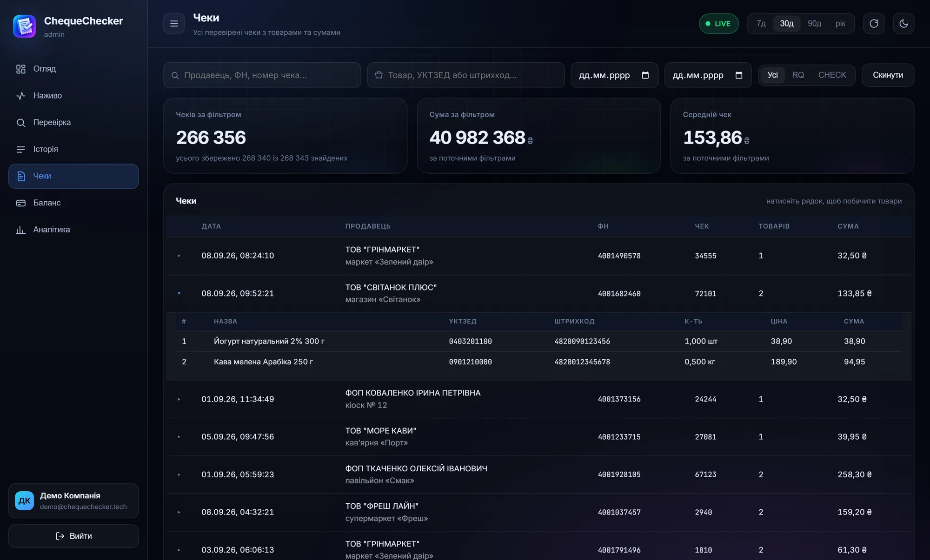The width and height of the screenshot is (930, 560).
Task: Refresh data with the reload icon
Action: click(x=874, y=24)
